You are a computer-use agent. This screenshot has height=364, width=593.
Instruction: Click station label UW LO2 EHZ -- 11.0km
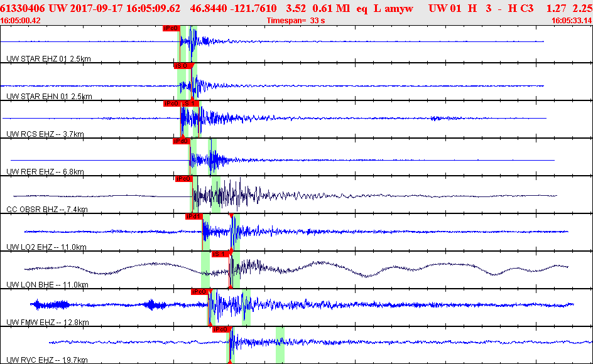click(x=46, y=247)
